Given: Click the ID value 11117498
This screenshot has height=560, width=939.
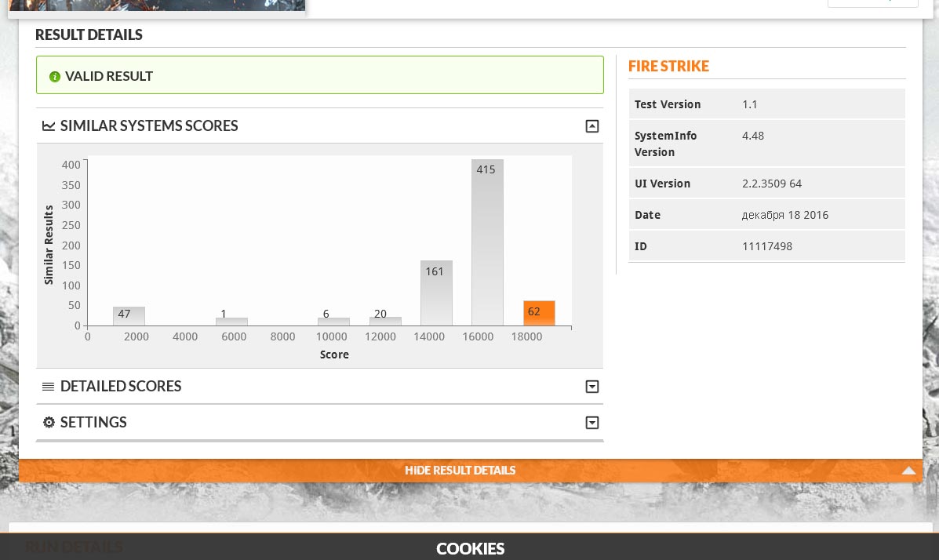Looking at the screenshot, I should tap(767, 246).
